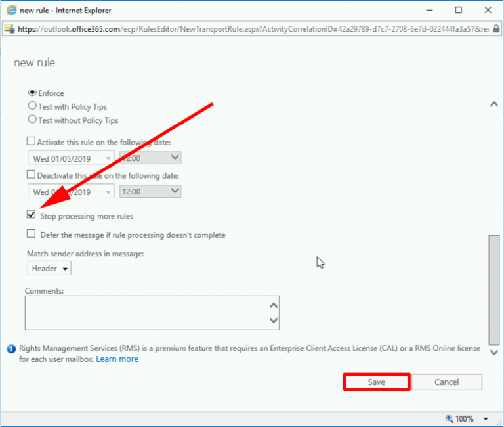Open the Learn more link
Image resolution: width=504 pixels, height=427 pixels.
(117, 359)
